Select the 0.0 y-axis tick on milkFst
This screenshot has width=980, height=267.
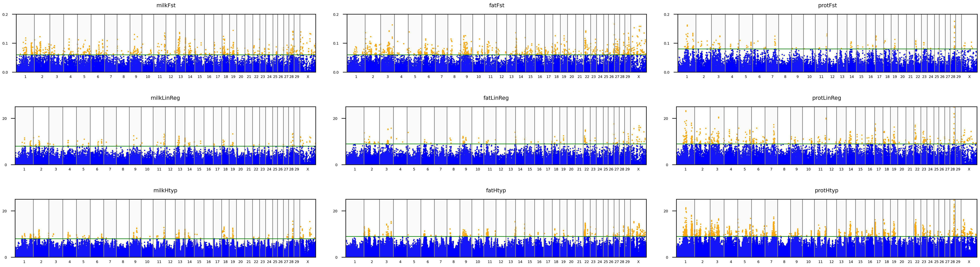5,72
